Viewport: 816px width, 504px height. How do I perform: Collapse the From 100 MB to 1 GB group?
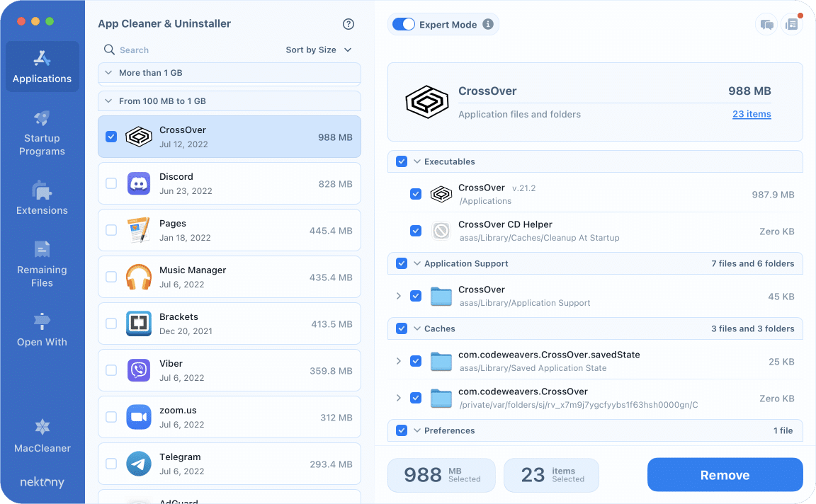tap(108, 101)
